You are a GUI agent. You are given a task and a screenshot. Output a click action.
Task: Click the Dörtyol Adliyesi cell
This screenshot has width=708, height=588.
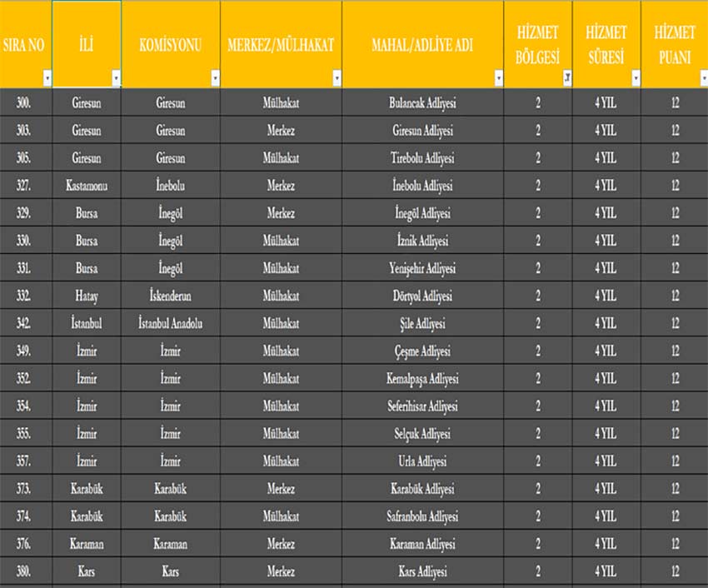click(422, 296)
